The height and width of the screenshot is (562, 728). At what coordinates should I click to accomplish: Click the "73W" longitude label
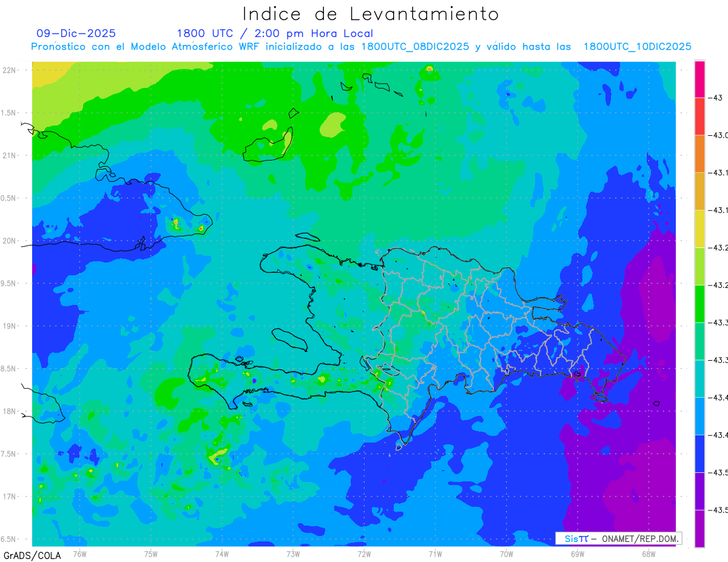click(293, 554)
